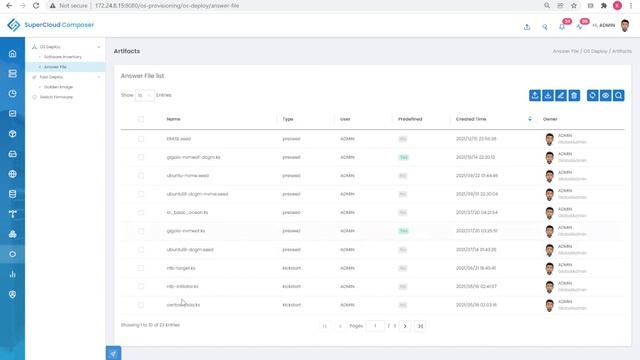Screen dimensions: 640x360
Task: Check the mb-target.ks row checkbox
Action: (141, 268)
